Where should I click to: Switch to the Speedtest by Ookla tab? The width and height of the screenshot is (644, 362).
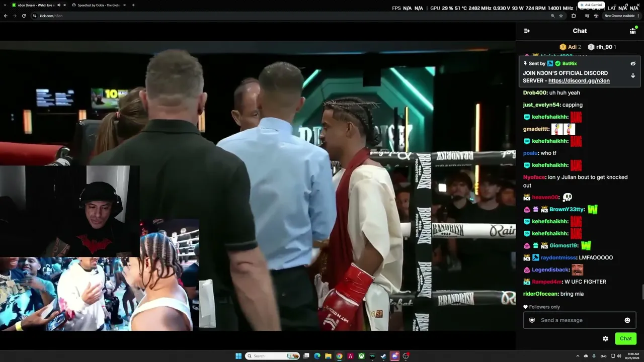point(99,5)
